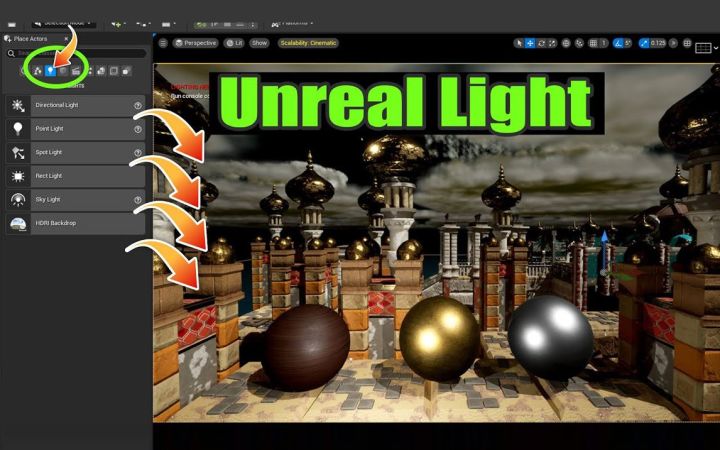Click the Place Actors search field
This screenshot has width=720, height=450.
click(76, 53)
